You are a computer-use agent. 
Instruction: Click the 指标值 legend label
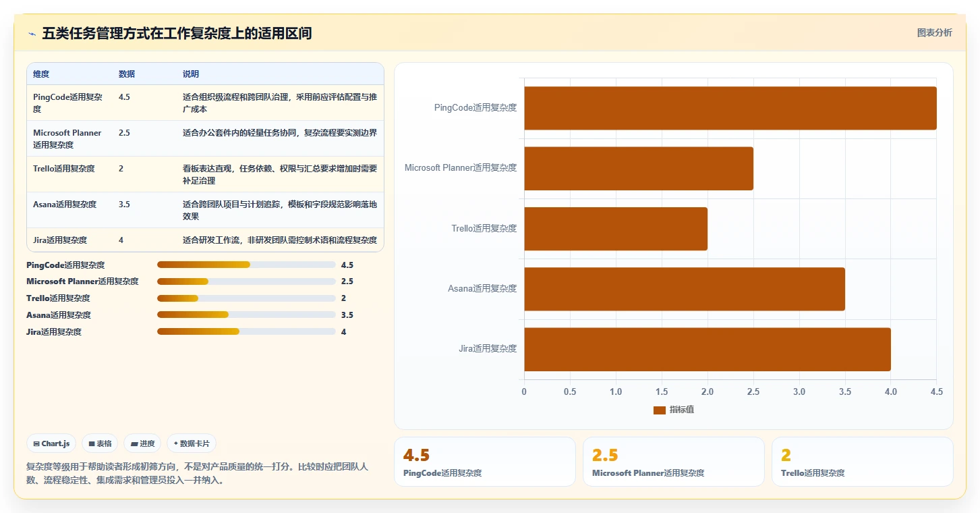pyautogui.click(x=682, y=410)
